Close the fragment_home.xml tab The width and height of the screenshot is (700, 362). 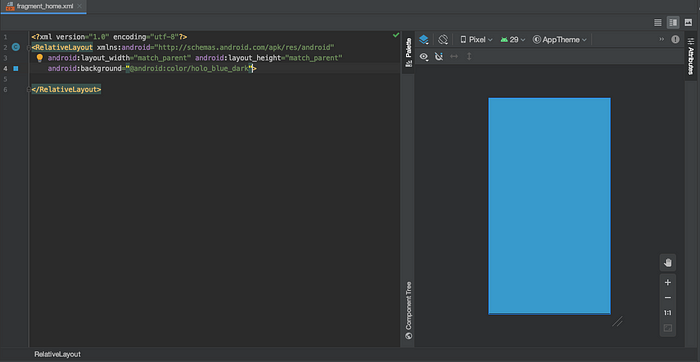pyautogui.click(x=79, y=6)
